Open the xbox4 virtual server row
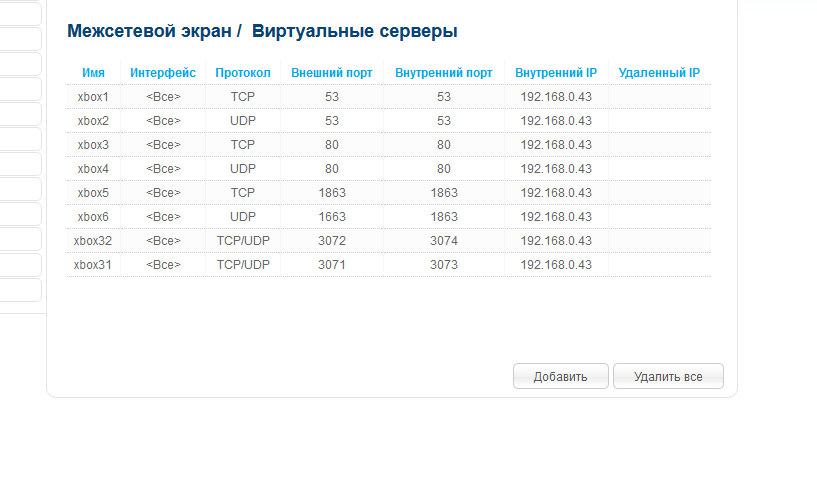Screen dimensions: 817x481 click(389, 169)
